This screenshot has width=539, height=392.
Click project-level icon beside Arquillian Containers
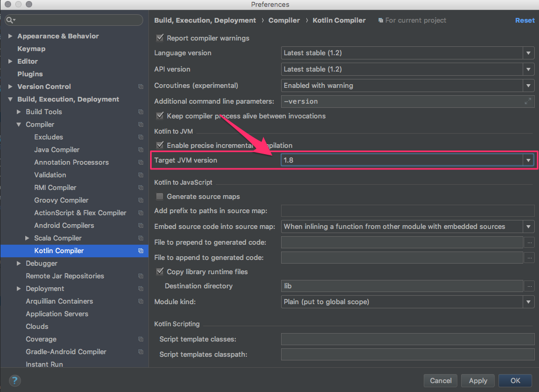point(141,301)
